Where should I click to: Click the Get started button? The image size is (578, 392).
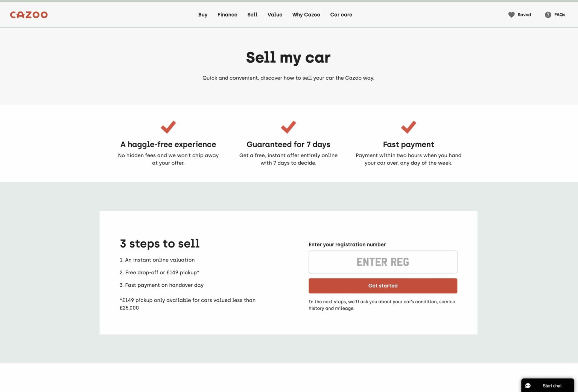(383, 286)
